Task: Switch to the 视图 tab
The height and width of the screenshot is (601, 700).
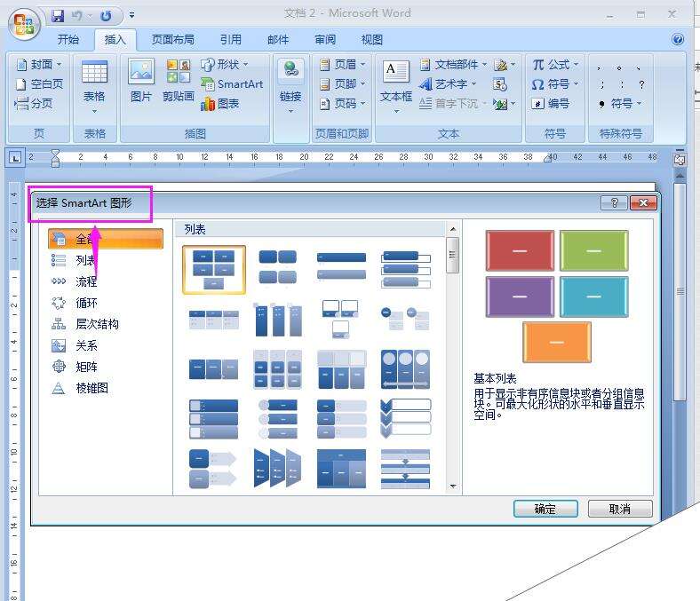Action: [x=372, y=40]
